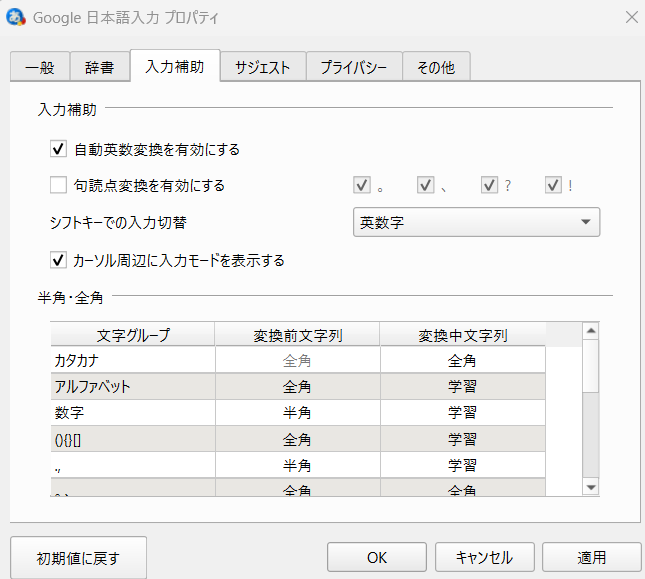Open the プライバシー tab

coord(354,67)
